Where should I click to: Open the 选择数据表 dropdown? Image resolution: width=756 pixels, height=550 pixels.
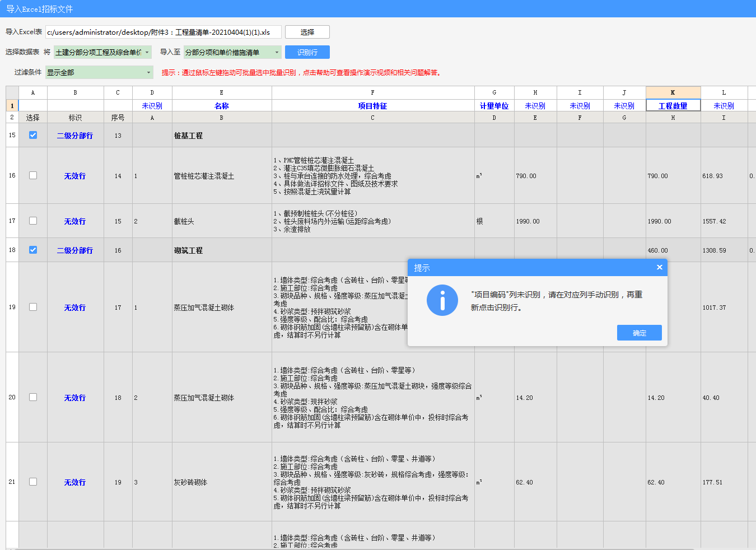102,52
